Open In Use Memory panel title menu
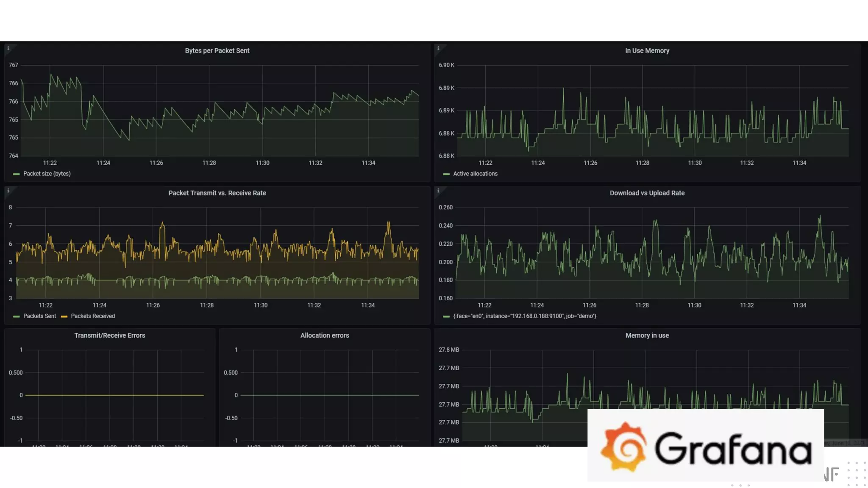 647,51
